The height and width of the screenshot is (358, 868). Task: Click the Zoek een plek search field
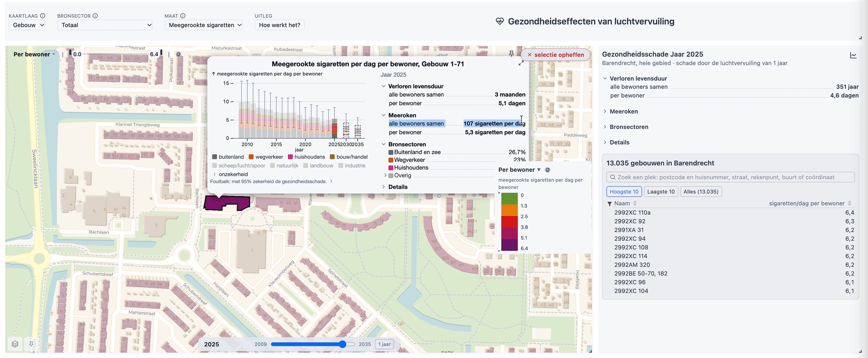tap(730, 177)
